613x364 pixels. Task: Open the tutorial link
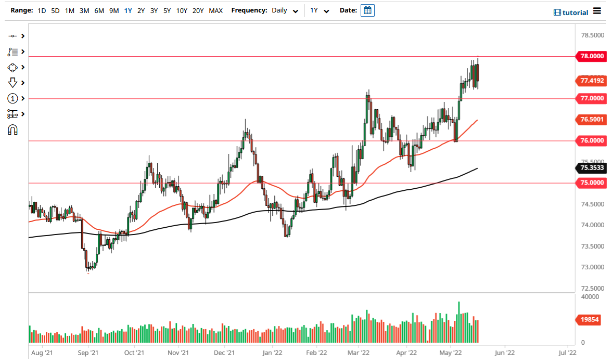[577, 11]
